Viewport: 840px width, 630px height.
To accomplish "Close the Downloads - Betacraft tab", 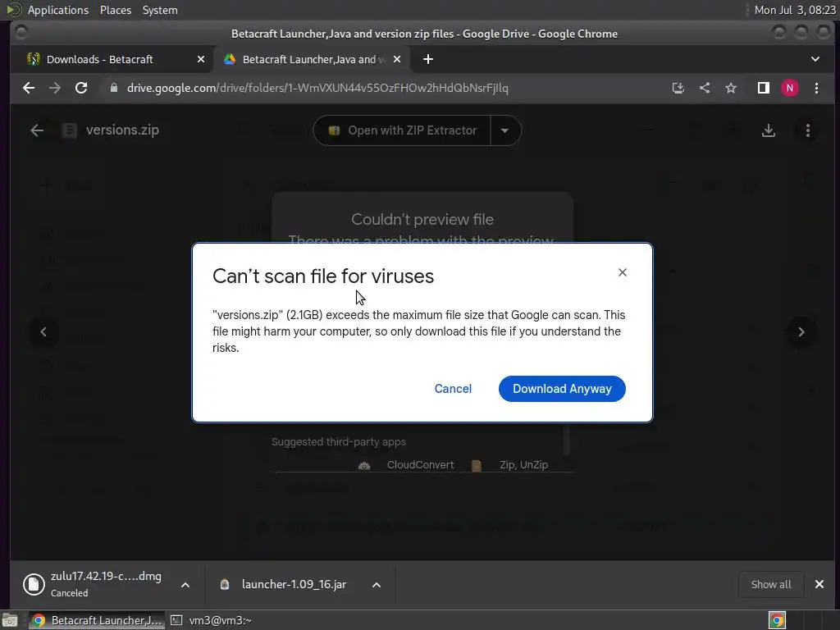I will pyautogui.click(x=201, y=59).
